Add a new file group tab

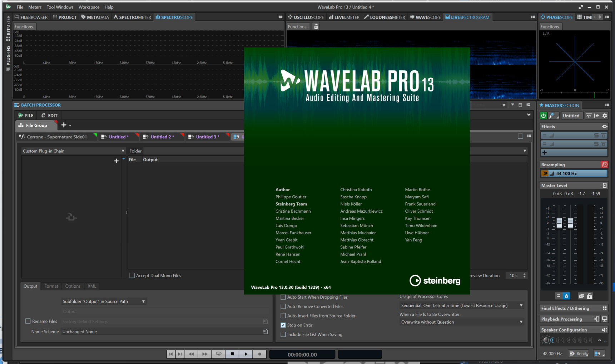coord(64,125)
